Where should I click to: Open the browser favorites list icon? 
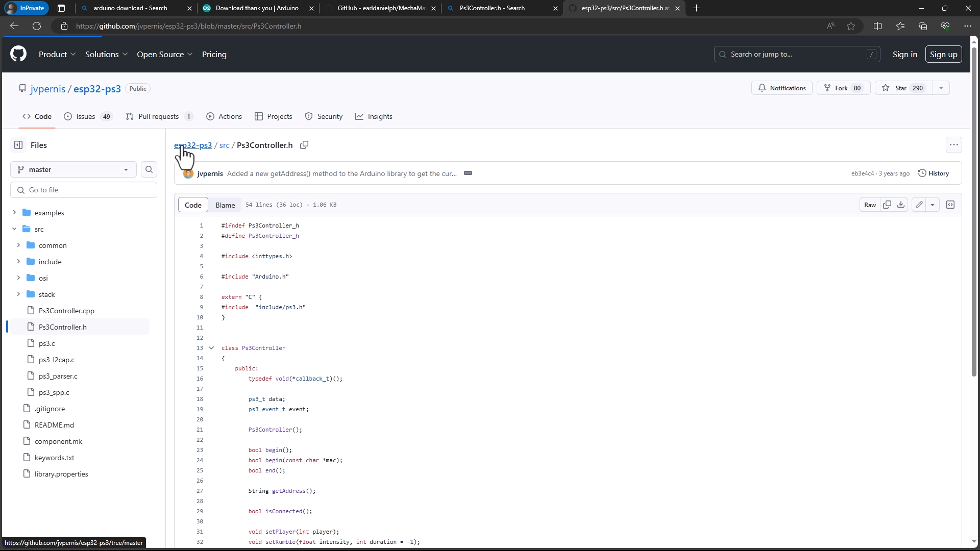[x=900, y=26]
